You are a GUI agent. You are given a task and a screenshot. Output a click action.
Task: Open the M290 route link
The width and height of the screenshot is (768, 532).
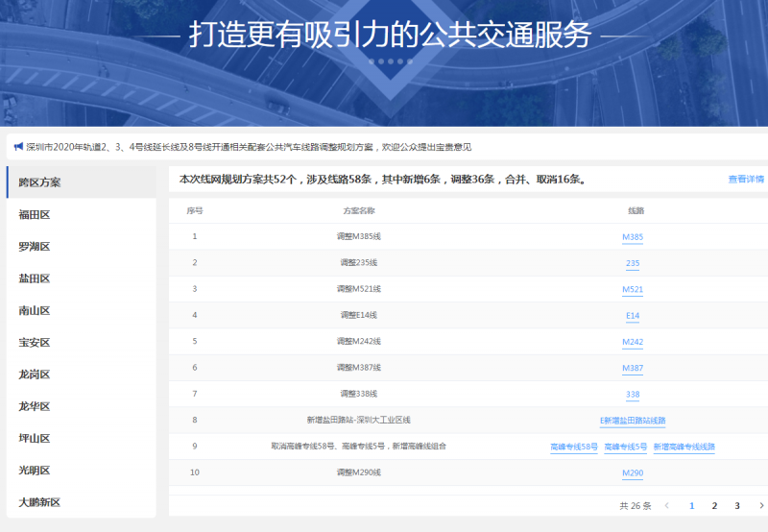coord(633,473)
